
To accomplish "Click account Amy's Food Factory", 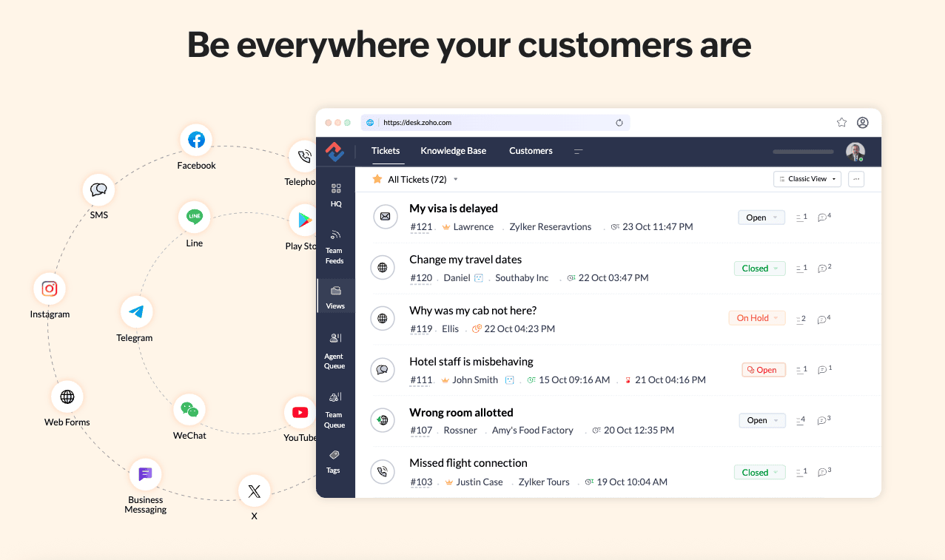I will click(533, 431).
